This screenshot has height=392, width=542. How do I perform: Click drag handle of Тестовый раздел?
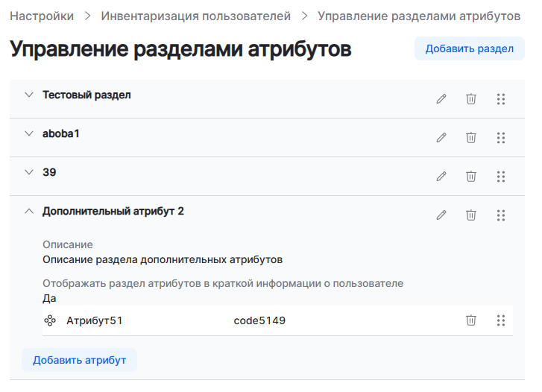pyautogui.click(x=501, y=98)
